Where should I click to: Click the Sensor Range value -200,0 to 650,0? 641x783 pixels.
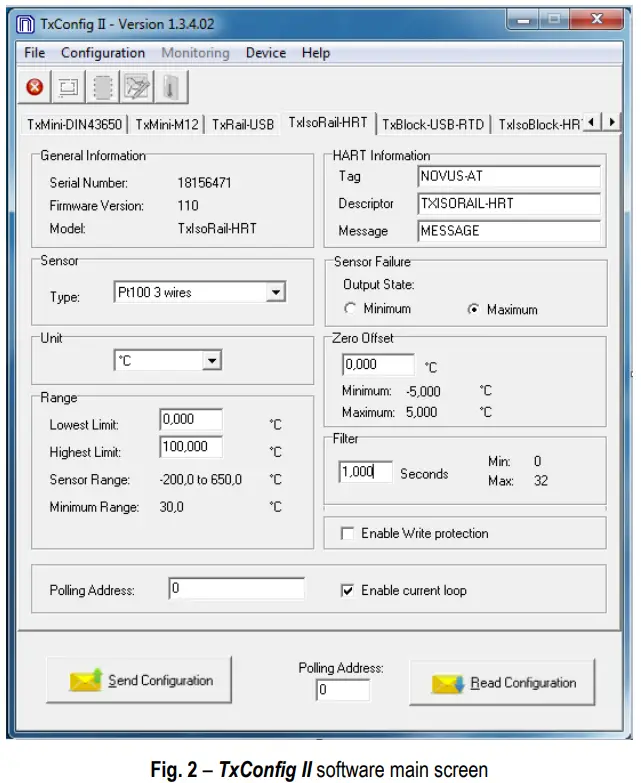point(201,479)
